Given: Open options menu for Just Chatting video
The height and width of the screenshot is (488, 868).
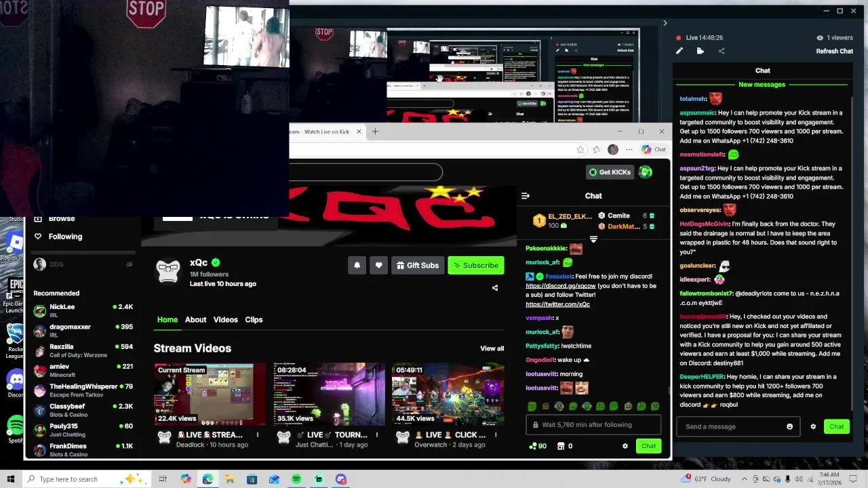Looking at the screenshot, I should pyautogui.click(x=376, y=435).
